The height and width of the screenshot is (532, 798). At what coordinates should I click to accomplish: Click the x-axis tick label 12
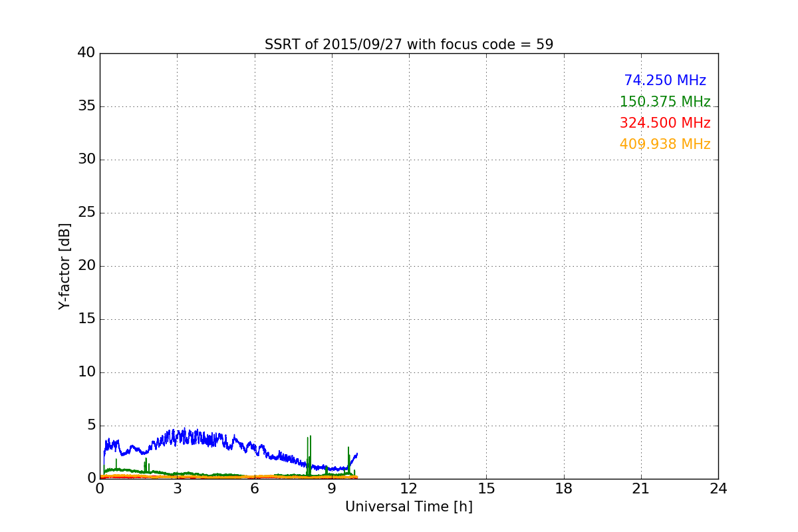click(409, 489)
